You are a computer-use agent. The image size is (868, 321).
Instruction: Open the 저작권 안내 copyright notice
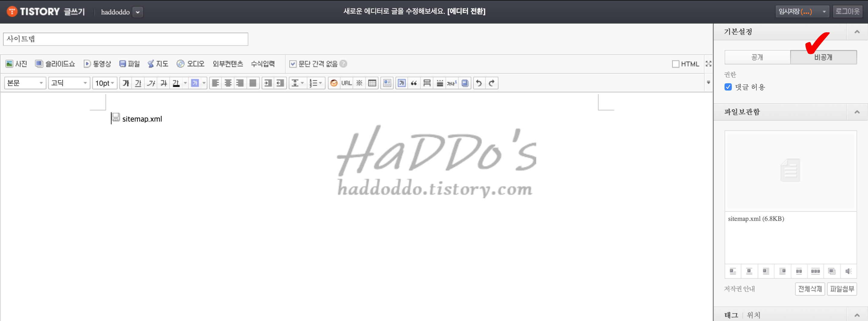[739, 289]
